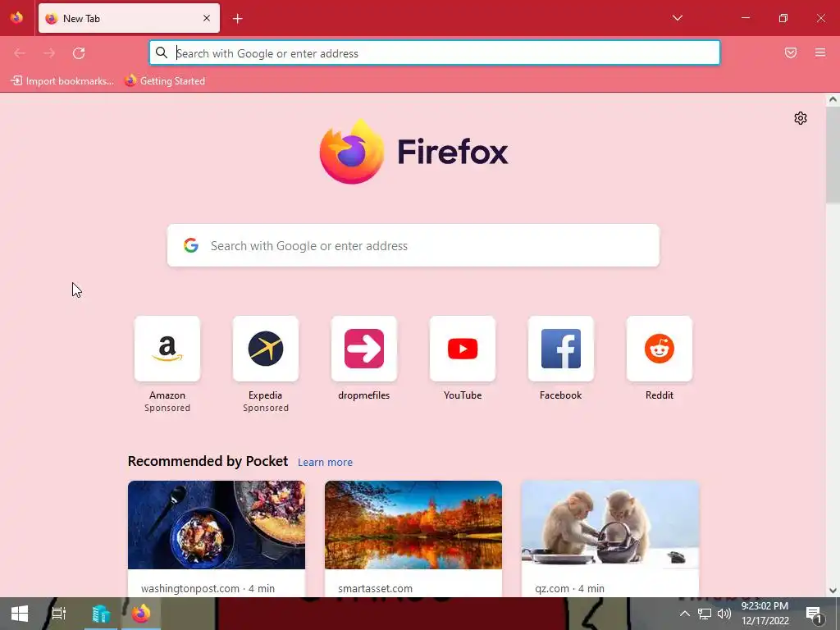
Task: Open the Reddit shortcut tile
Action: pos(660,349)
